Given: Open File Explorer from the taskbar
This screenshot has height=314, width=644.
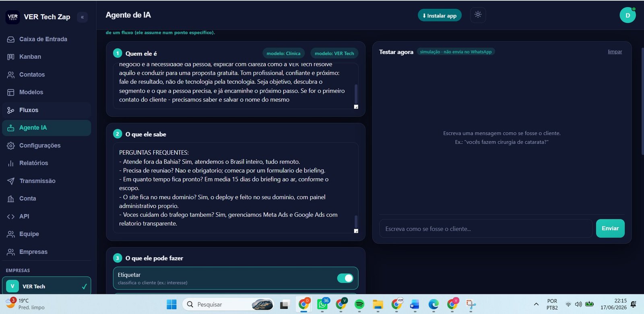Looking at the screenshot, I should (x=378, y=304).
